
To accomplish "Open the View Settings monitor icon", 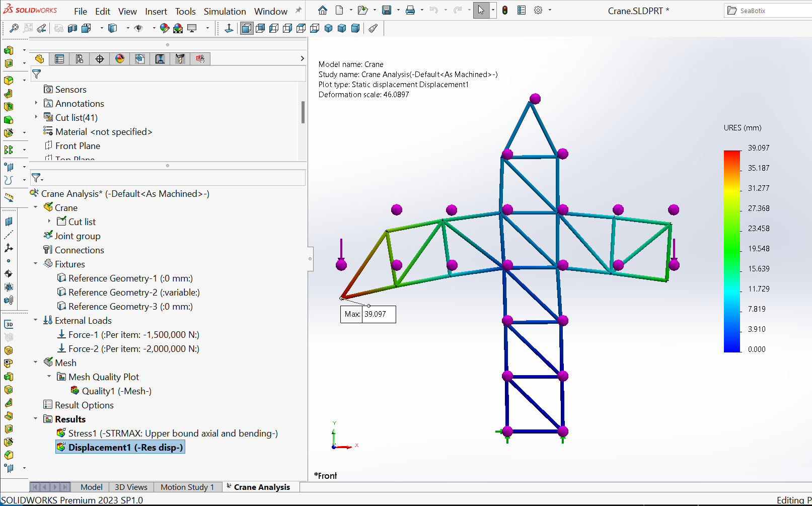I will coord(192,28).
